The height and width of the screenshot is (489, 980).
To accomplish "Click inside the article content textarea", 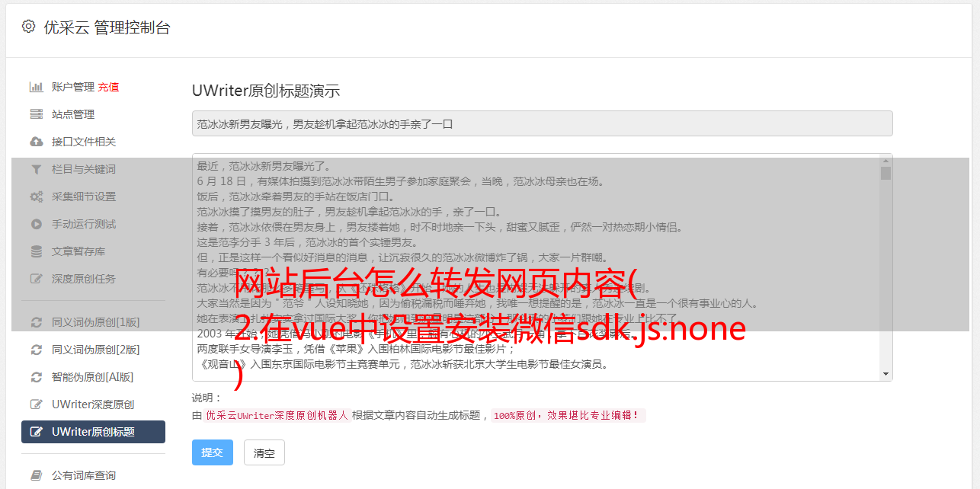I will 536,267.
